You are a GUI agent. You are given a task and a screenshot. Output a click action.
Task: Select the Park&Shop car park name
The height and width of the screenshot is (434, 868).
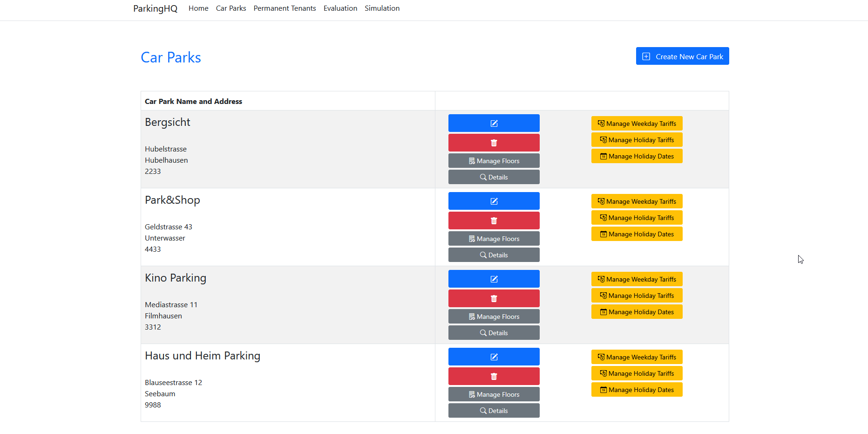pyautogui.click(x=172, y=200)
